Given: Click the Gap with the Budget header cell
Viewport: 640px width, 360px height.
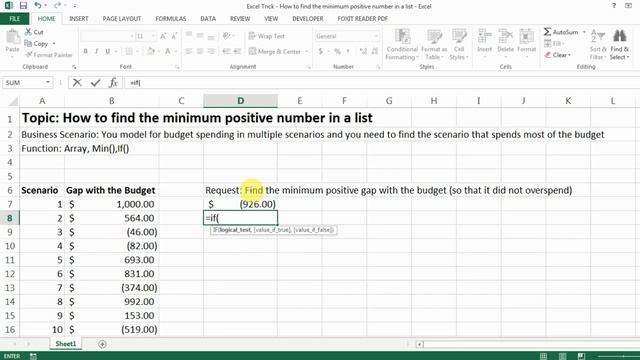Looking at the screenshot, I should (x=111, y=190).
